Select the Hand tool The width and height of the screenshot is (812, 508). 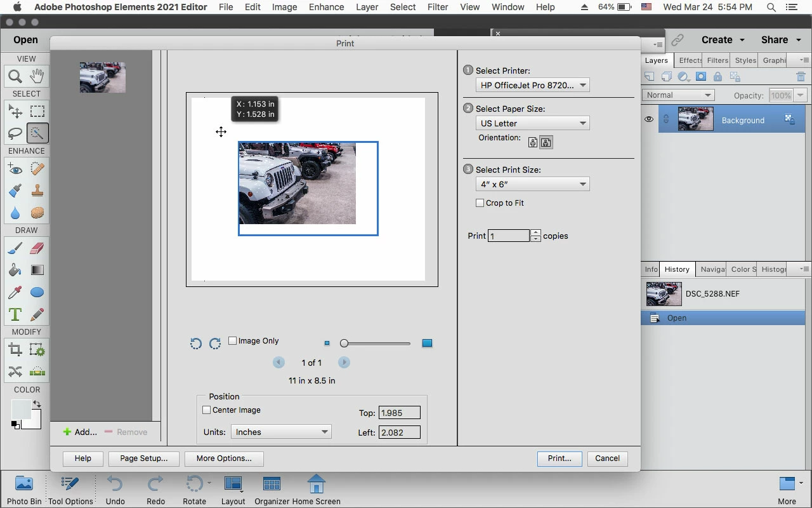[37, 76]
